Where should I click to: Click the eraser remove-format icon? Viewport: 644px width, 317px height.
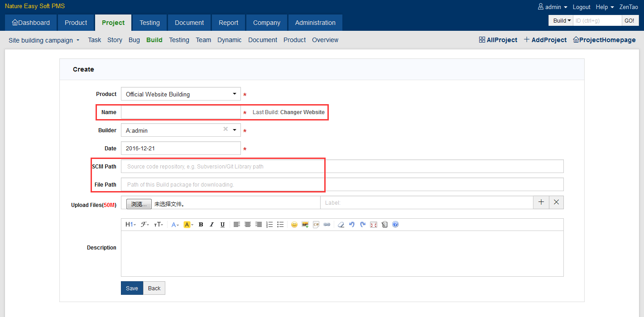341,225
